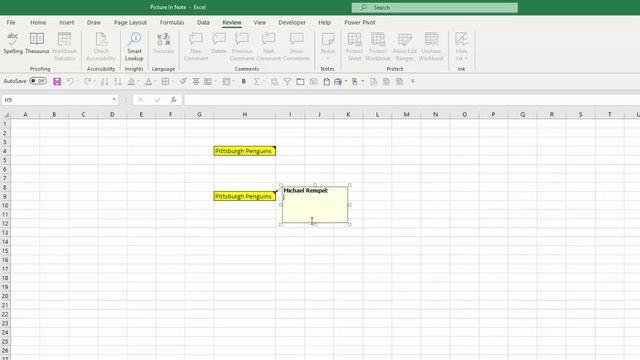Open the Page Layout tab
The height and width of the screenshot is (360, 640).
130,22
